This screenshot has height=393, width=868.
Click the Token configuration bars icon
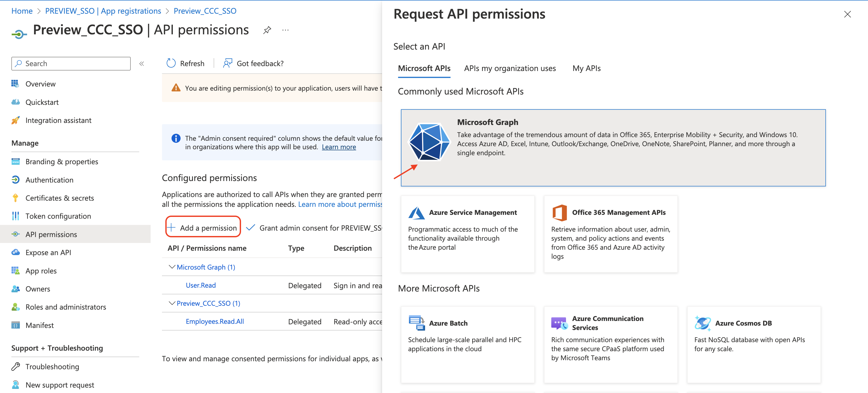(15, 216)
